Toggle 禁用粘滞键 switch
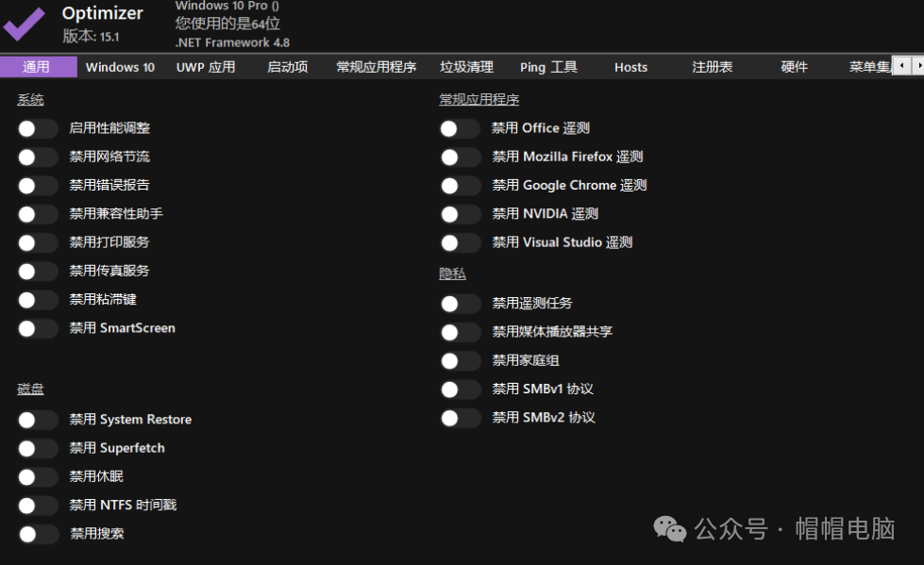The image size is (924, 565). click(37, 300)
